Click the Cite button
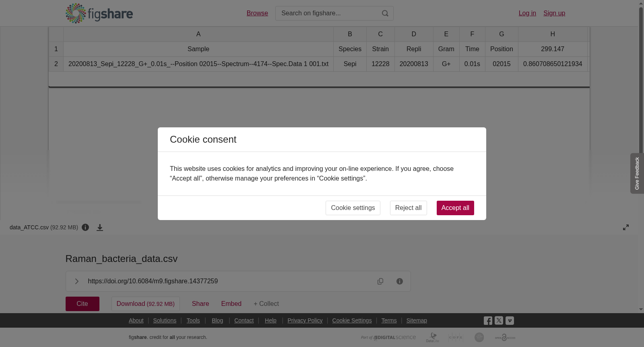 83,304
